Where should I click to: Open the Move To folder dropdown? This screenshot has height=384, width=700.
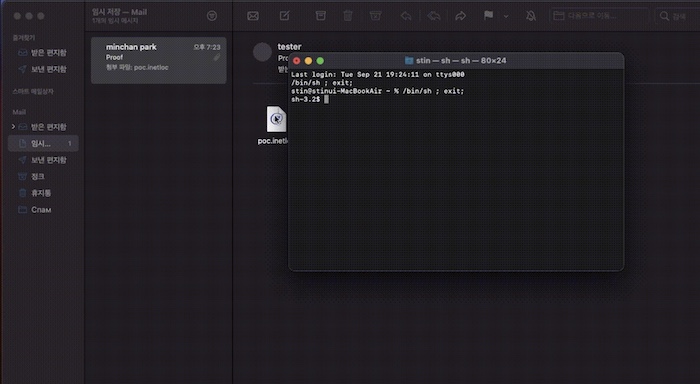[x=598, y=16]
